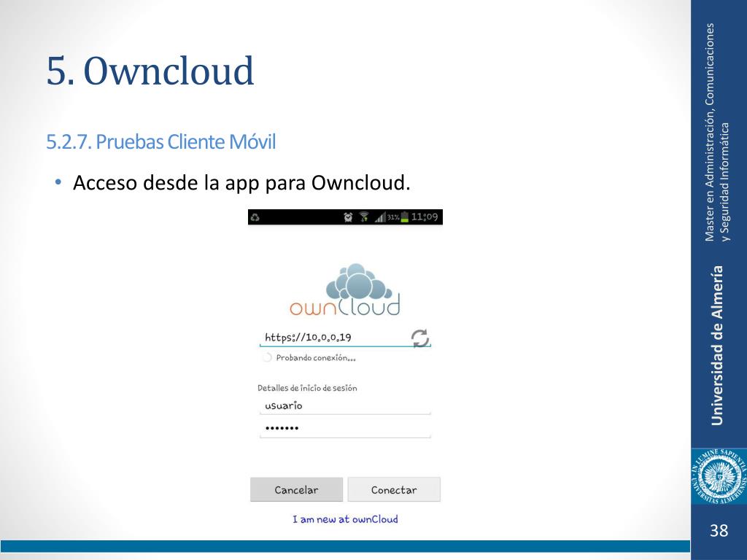Click the password field with dots

pyautogui.click(x=345, y=427)
